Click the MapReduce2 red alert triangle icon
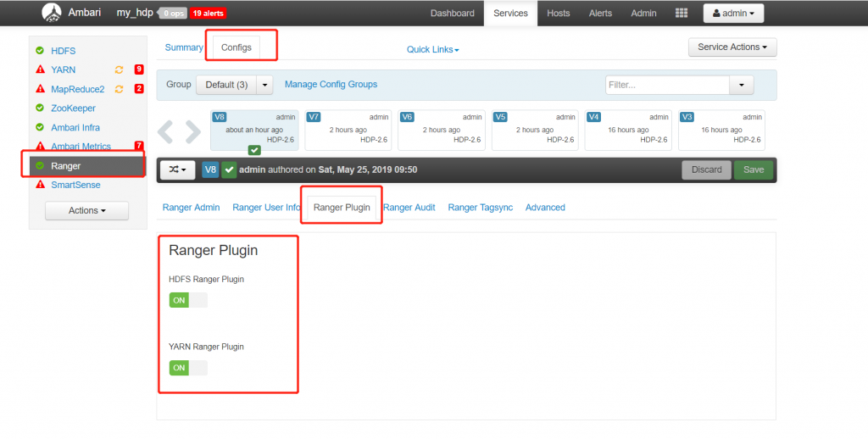This screenshot has height=439, width=868. tap(40, 89)
